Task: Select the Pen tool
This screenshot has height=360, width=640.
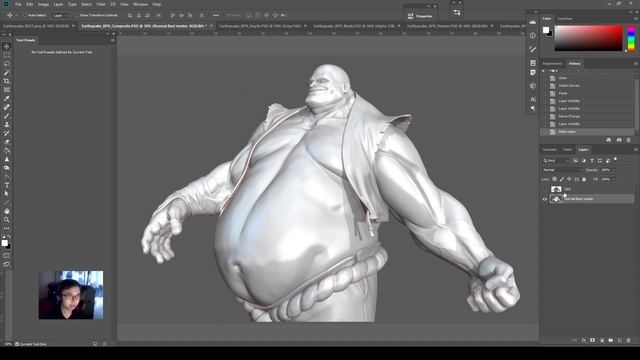Action: point(7,176)
